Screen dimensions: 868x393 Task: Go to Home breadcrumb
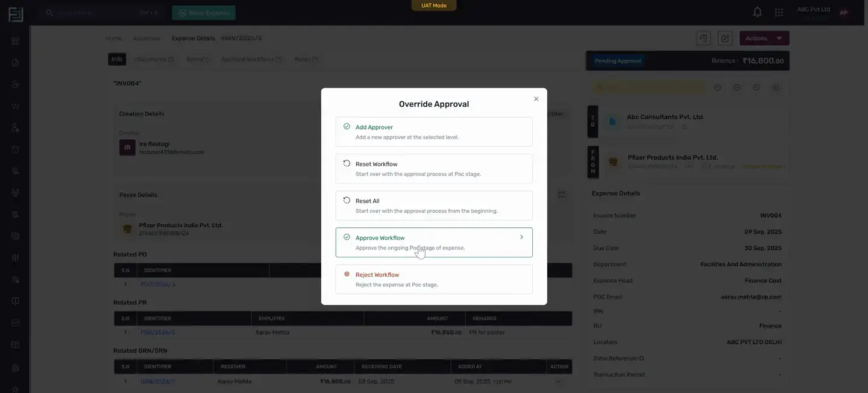tap(113, 38)
